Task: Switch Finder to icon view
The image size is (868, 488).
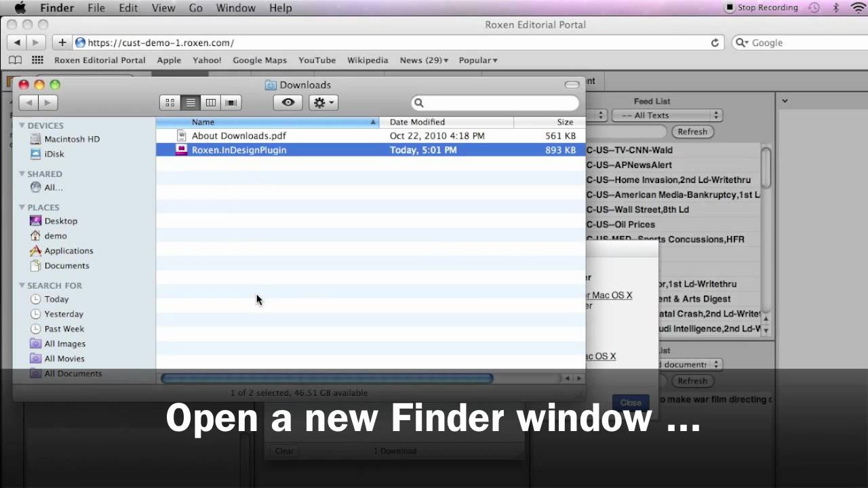Action: click(x=170, y=102)
